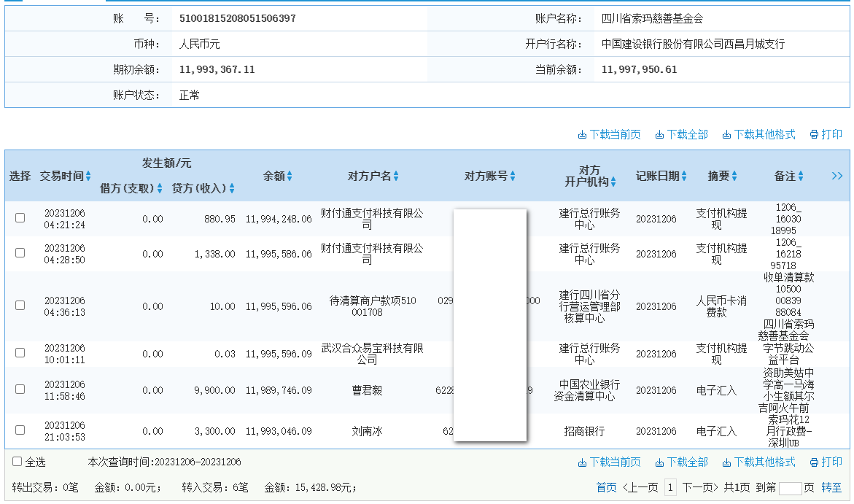
Task: Sort by 备注 column arrows
Action: pyautogui.click(x=801, y=176)
